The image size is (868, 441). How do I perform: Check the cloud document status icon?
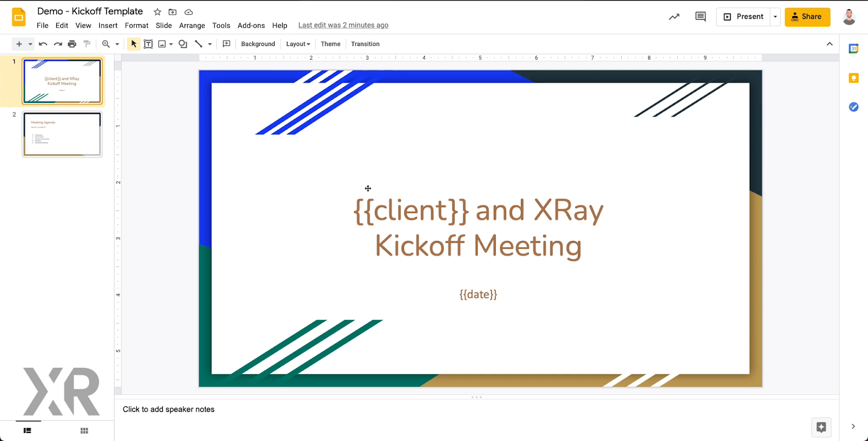pos(189,12)
